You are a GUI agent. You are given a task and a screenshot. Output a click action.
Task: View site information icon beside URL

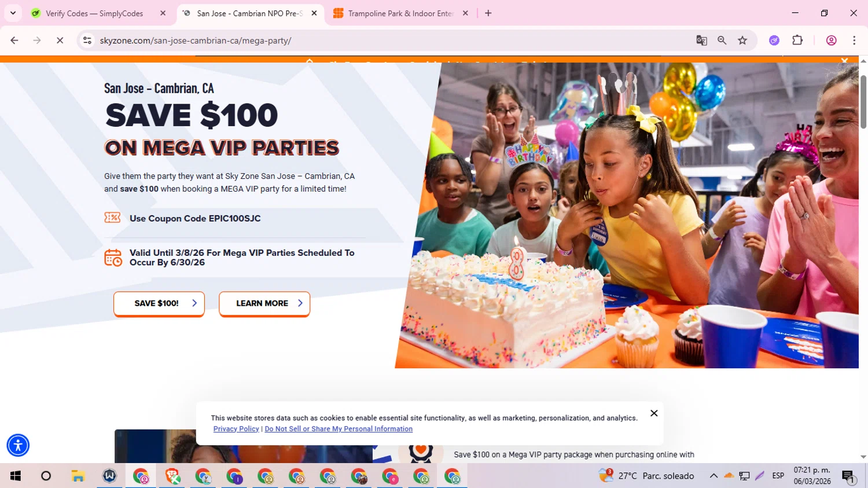coord(87,41)
